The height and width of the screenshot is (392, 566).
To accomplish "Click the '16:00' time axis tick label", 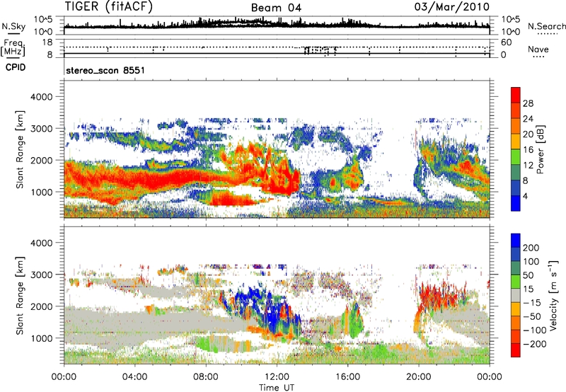I will pos(347,377).
